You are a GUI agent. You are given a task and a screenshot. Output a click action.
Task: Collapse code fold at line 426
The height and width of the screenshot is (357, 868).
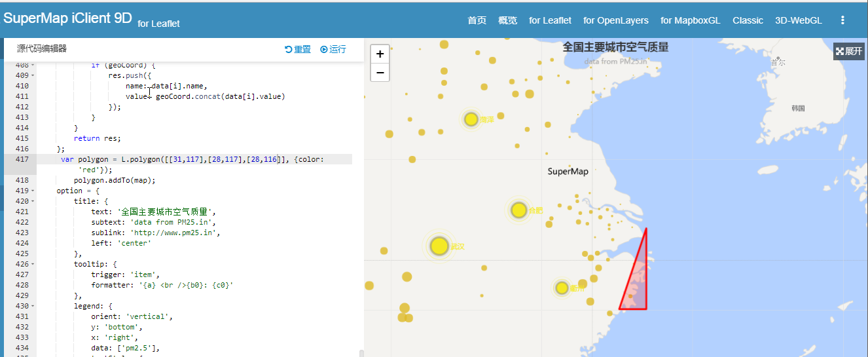[x=33, y=264]
